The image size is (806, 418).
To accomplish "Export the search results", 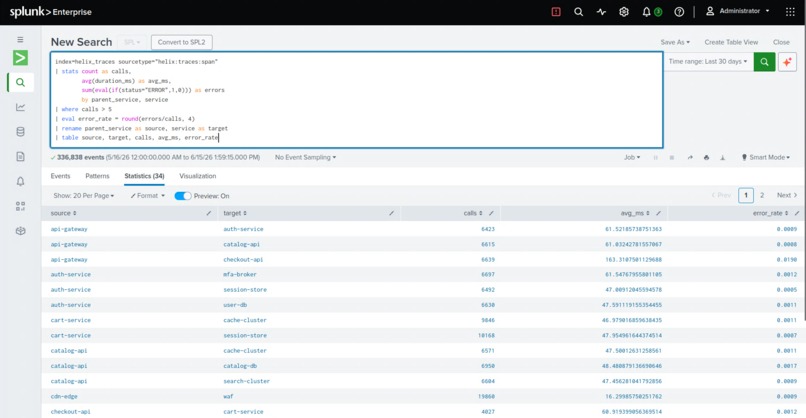I will click(722, 158).
